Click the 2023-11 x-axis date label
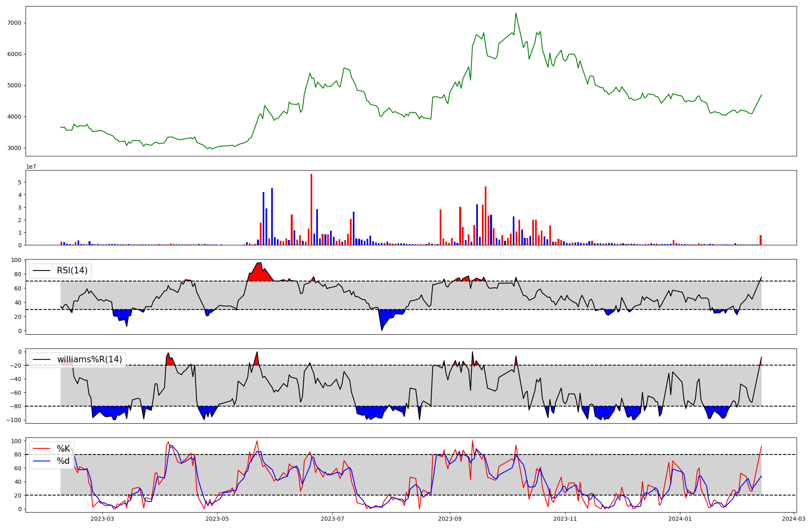 click(x=565, y=519)
